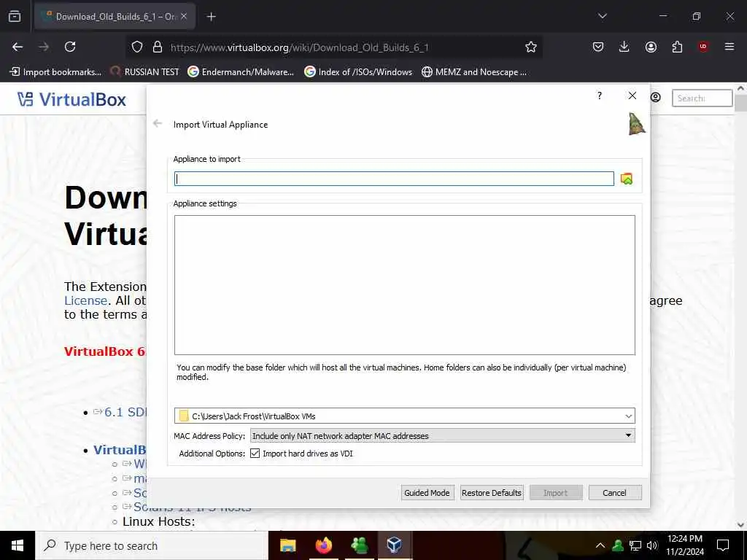Screen dimensions: 747x560
Task: Open the list all tabs chevron
Action: point(602,16)
